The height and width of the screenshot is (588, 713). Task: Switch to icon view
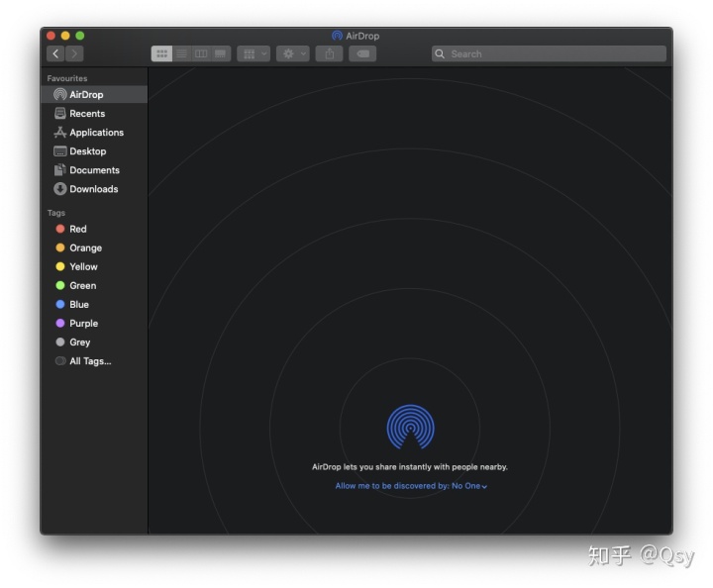pos(161,53)
